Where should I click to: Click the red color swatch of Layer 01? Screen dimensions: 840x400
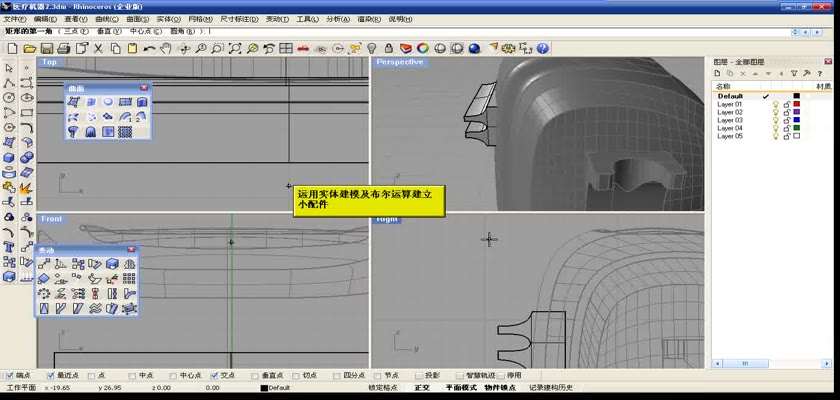[797, 104]
